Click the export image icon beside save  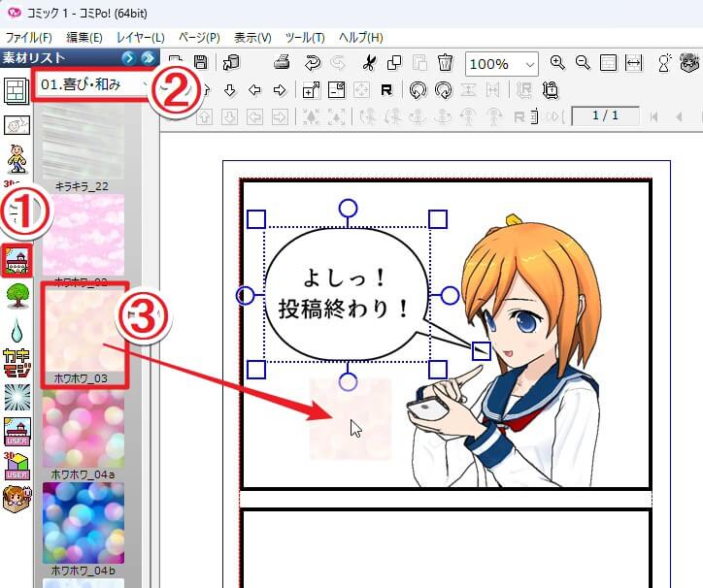(231, 63)
